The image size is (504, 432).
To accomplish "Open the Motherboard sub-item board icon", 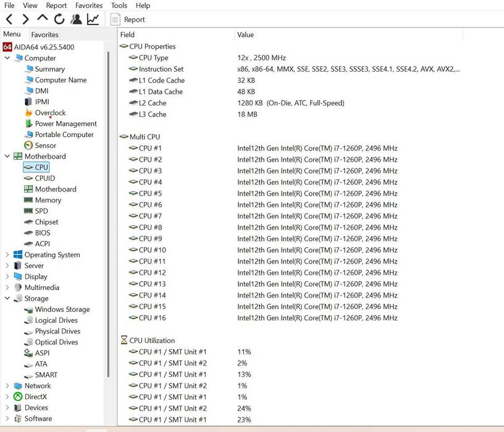I will coord(28,189).
